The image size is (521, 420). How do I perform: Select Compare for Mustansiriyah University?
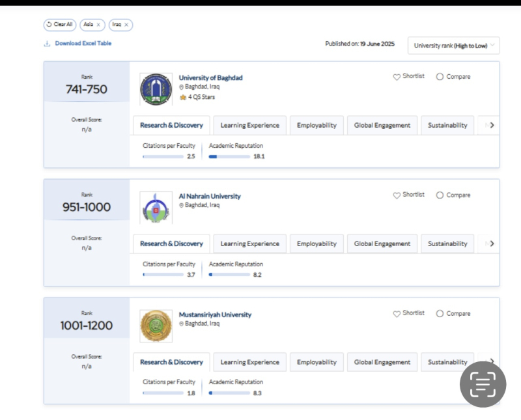(x=440, y=313)
